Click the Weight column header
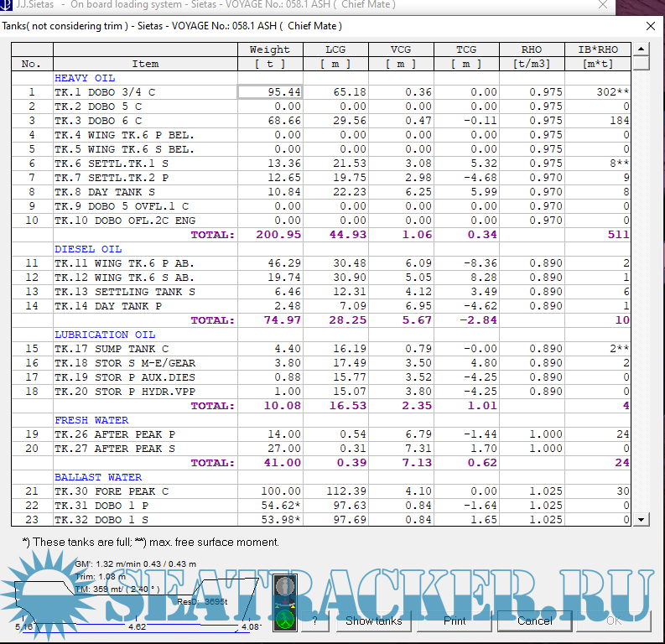665x644 pixels. click(270, 49)
